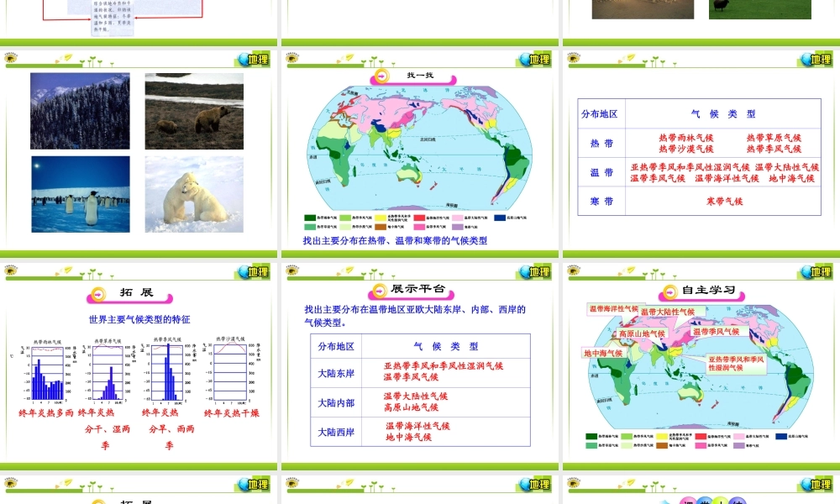Click the 大陆东岸 row header
840x504 pixels.
(x=336, y=374)
